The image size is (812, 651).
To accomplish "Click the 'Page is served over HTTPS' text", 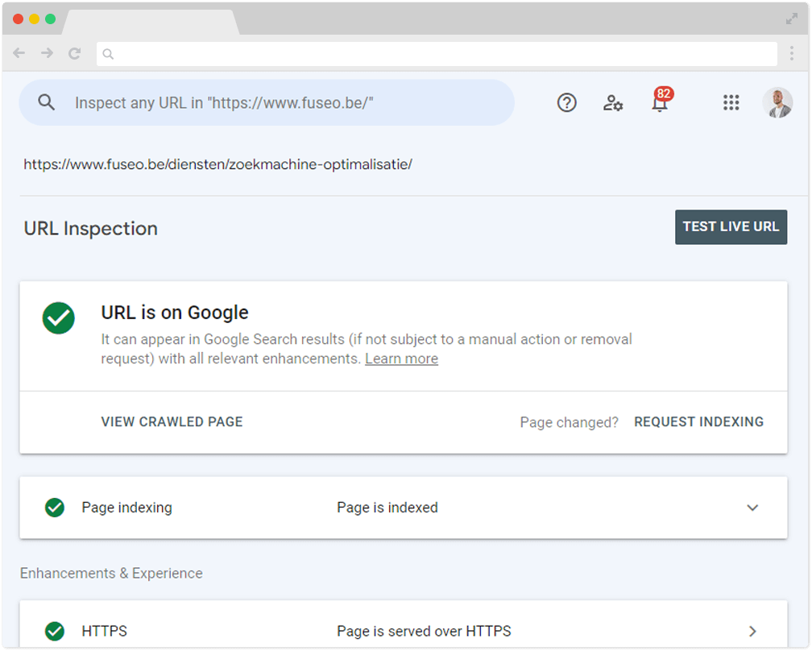I will 424,632.
